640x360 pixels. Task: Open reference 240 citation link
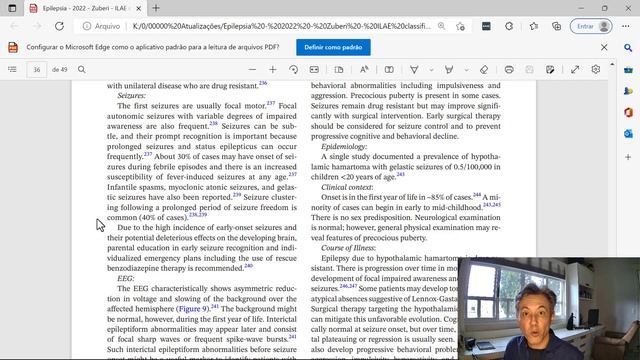coord(248,266)
